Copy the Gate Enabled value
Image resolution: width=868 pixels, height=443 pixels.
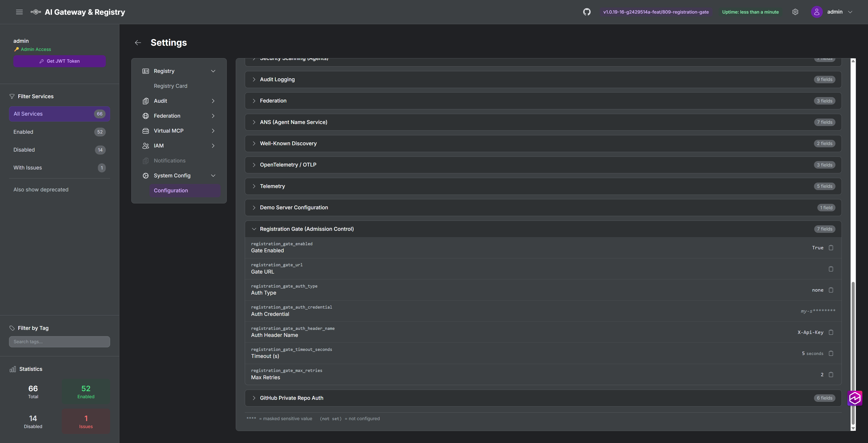(831, 248)
